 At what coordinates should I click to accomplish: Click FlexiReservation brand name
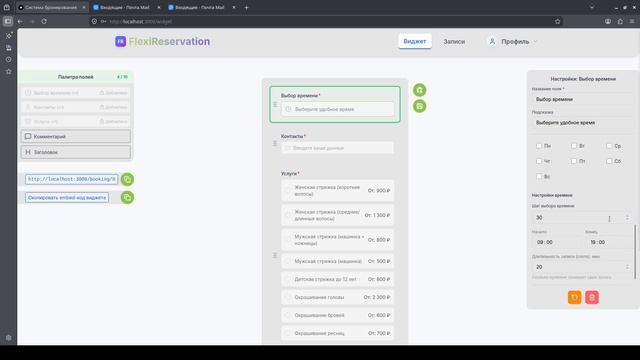coord(169,41)
